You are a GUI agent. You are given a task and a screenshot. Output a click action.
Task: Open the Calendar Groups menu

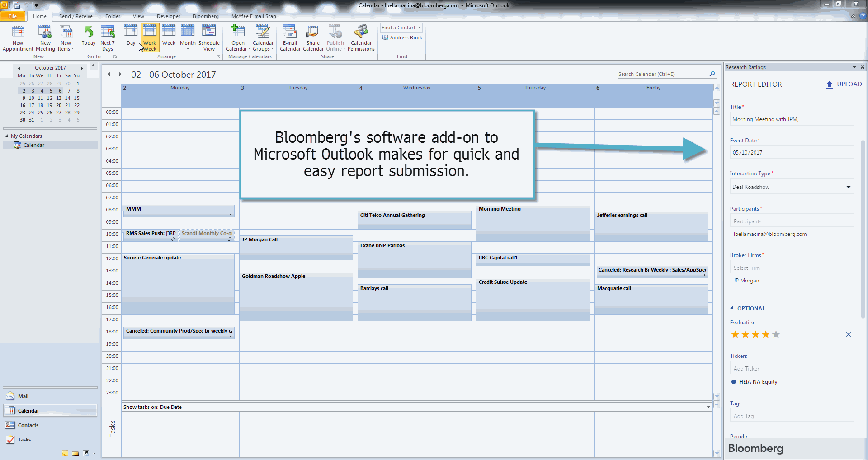263,38
